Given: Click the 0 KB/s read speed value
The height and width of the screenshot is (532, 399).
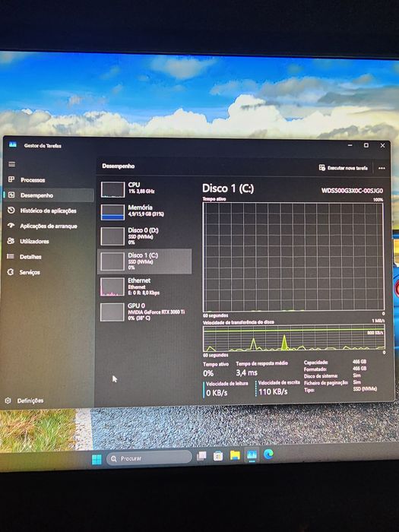Looking at the screenshot, I should [x=217, y=393].
